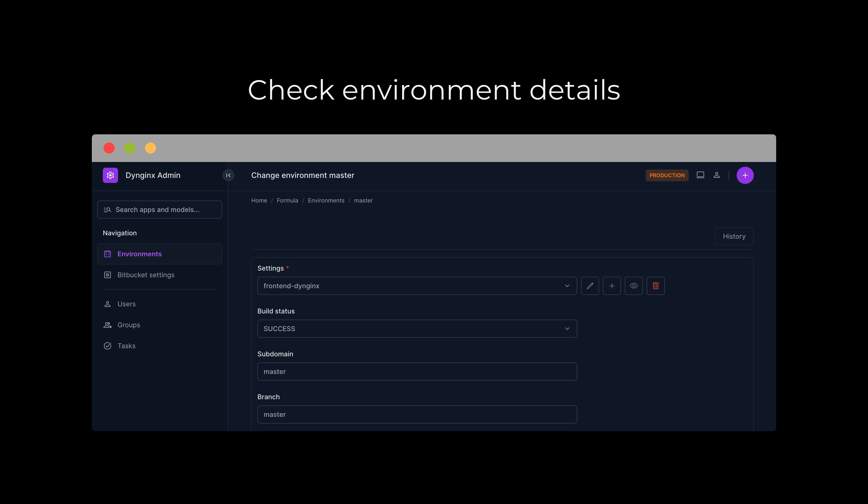Select the Environments sidebar icon

point(107,254)
